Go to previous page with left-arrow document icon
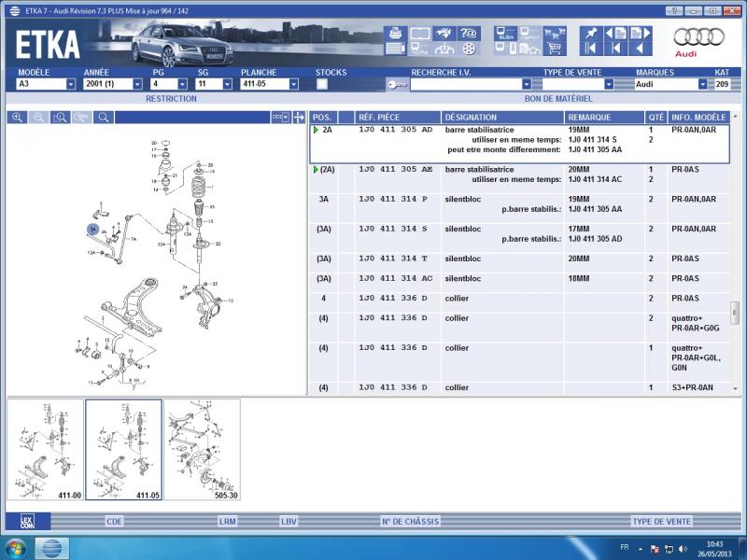 coord(615,34)
